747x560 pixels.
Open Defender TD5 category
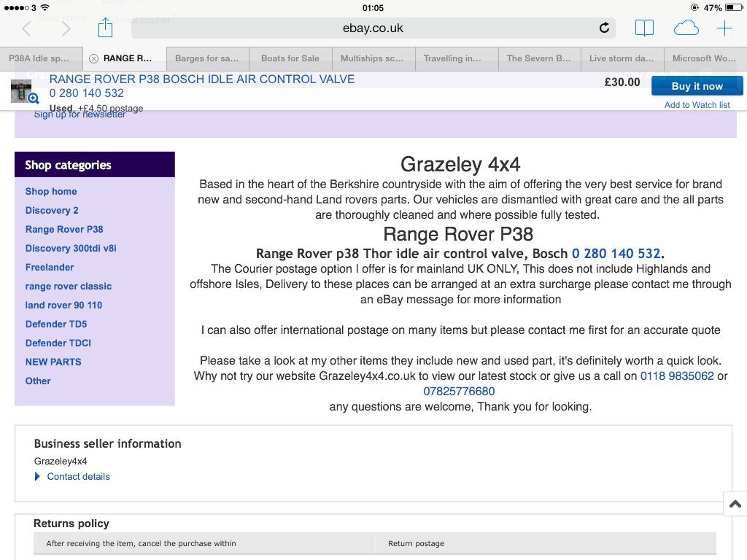[56, 324]
